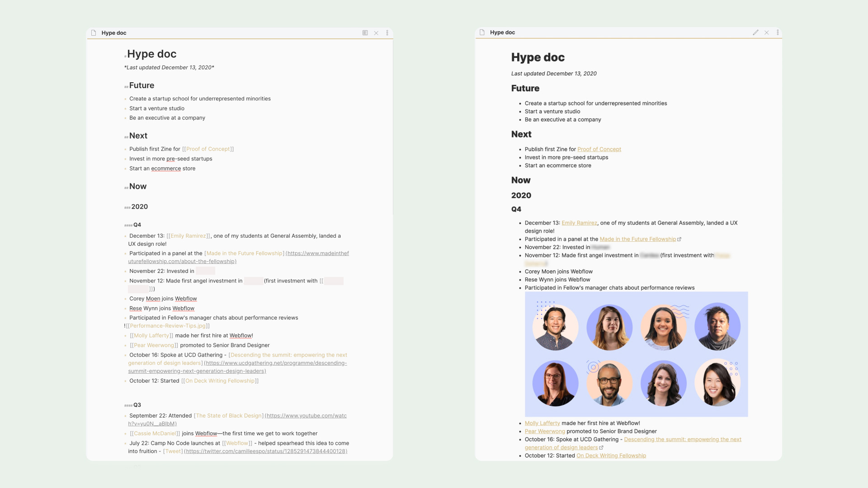Click the Emily Ramirez link under Q4
This screenshot has height=488, width=868.
coord(579,223)
